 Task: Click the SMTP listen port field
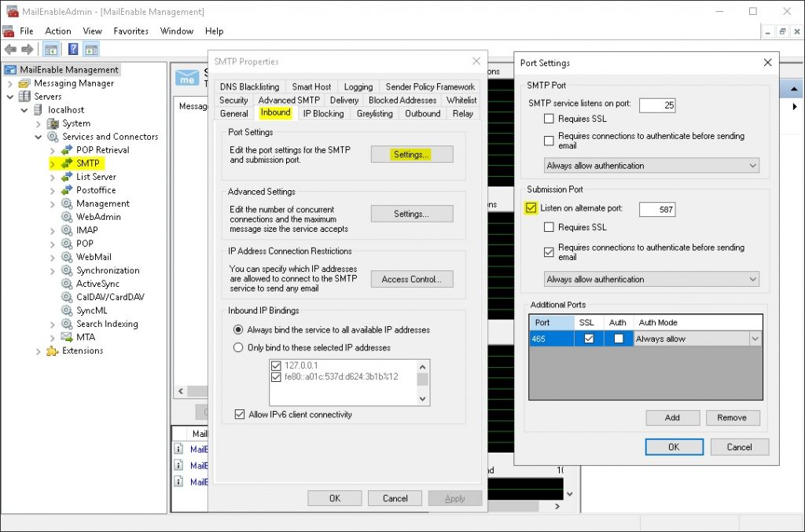(656, 105)
